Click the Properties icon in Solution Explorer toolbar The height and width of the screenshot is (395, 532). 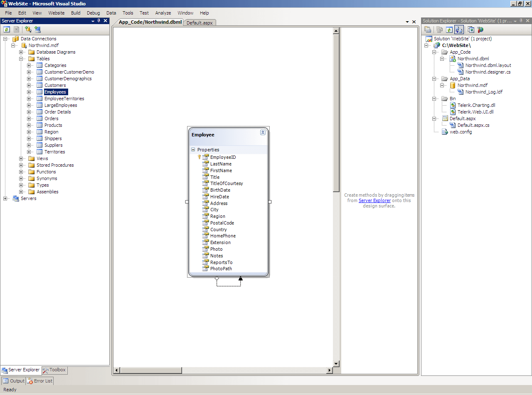428,30
